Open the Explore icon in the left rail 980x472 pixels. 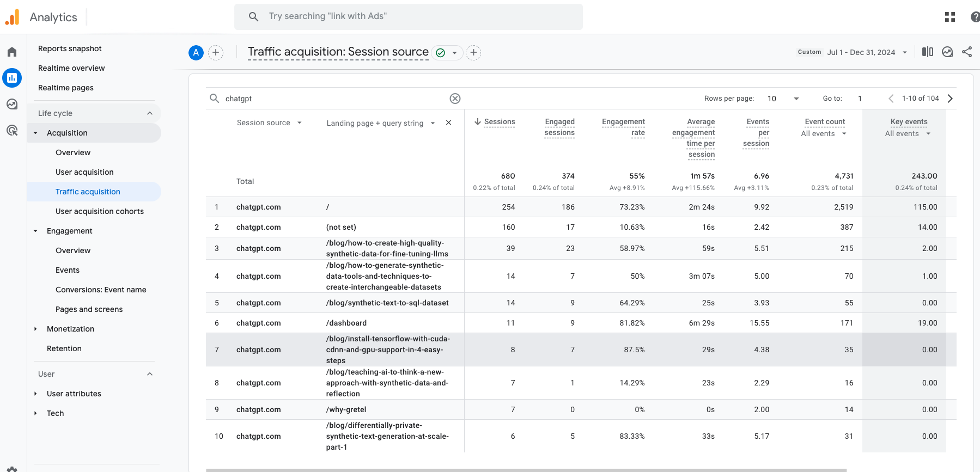pos(12,104)
